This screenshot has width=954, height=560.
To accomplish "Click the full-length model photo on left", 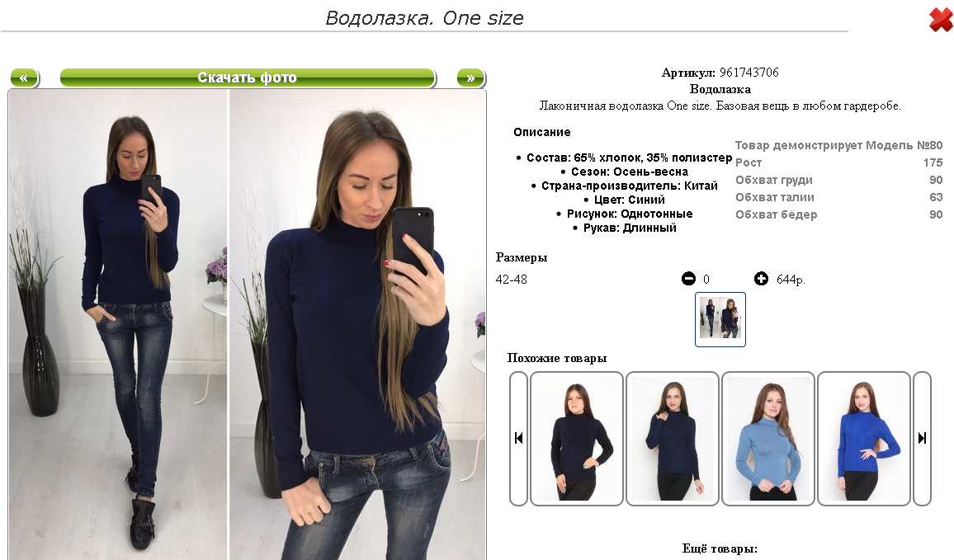I will tap(118, 325).
